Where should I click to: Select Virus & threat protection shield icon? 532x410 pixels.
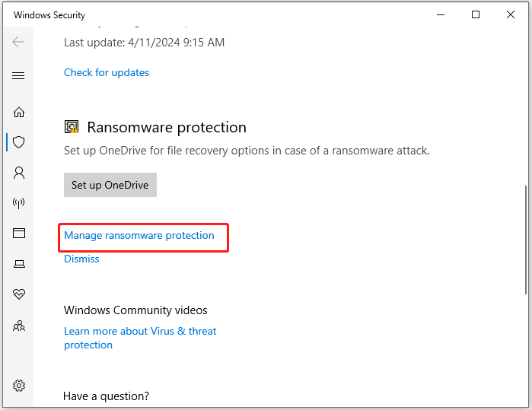pos(19,142)
